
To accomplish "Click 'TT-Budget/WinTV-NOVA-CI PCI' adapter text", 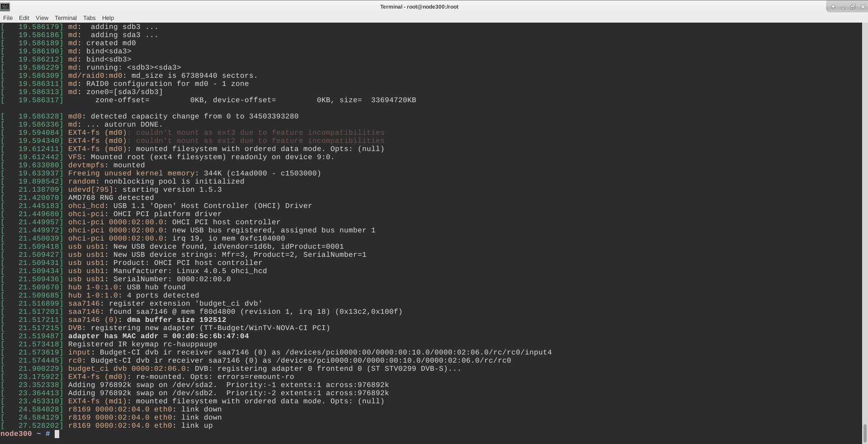I will (264, 328).
